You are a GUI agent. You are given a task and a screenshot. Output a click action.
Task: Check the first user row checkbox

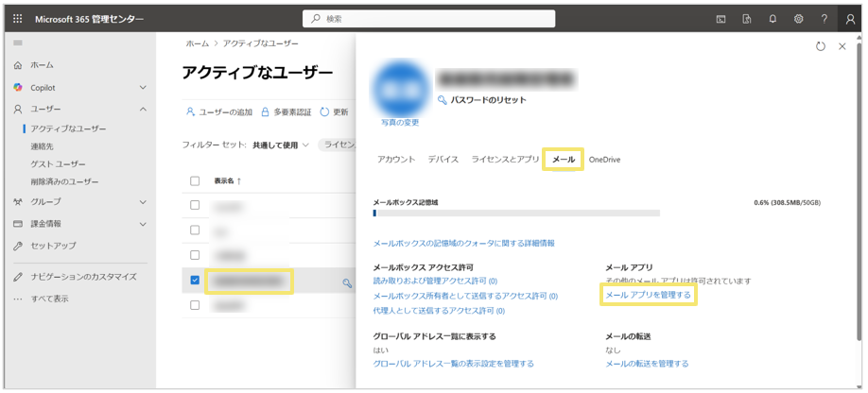tap(195, 205)
